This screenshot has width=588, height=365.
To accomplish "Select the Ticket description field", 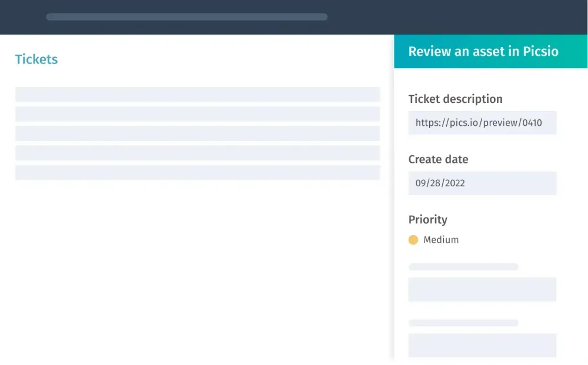I will [x=482, y=123].
